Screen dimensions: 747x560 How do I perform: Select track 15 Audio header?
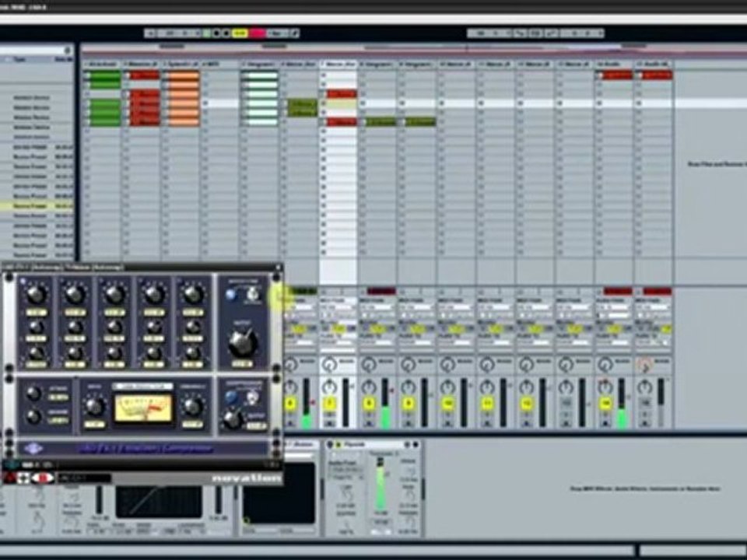point(654,64)
